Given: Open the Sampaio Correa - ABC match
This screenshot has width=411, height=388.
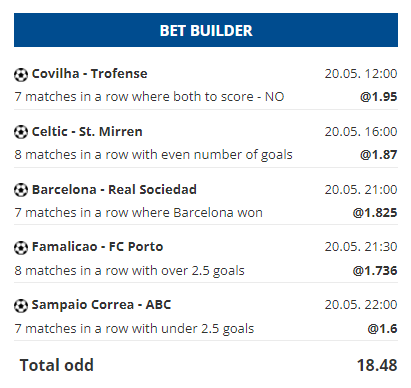Looking at the screenshot, I should tap(101, 305).
